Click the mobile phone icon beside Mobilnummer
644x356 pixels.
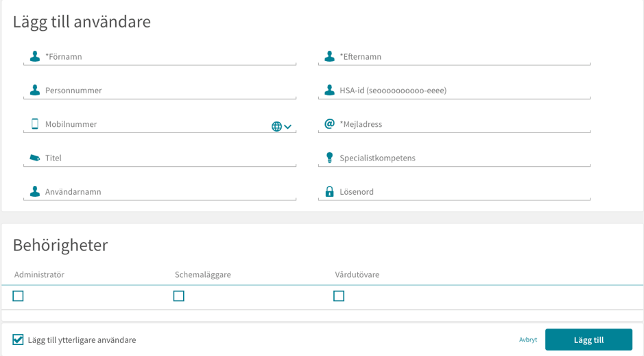(35, 123)
